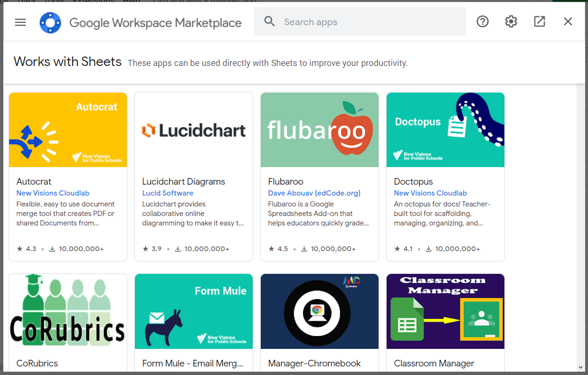
Task: Select the Form Mule - Email Merge title
Action: (193, 363)
